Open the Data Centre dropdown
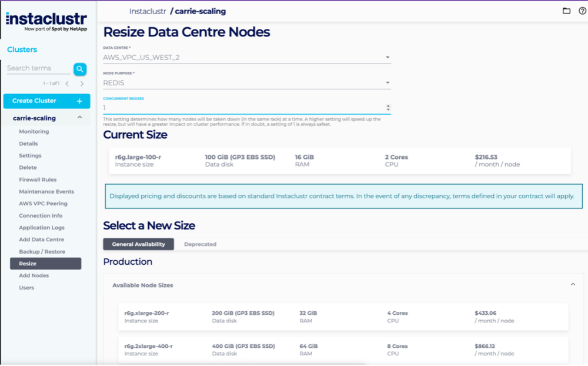The height and width of the screenshot is (366, 588). [387, 57]
